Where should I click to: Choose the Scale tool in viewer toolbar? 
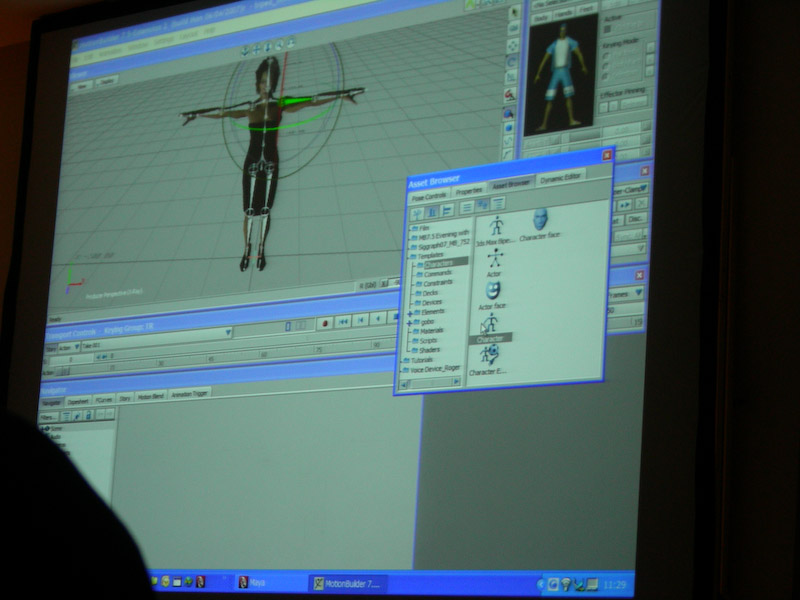(512, 78)
